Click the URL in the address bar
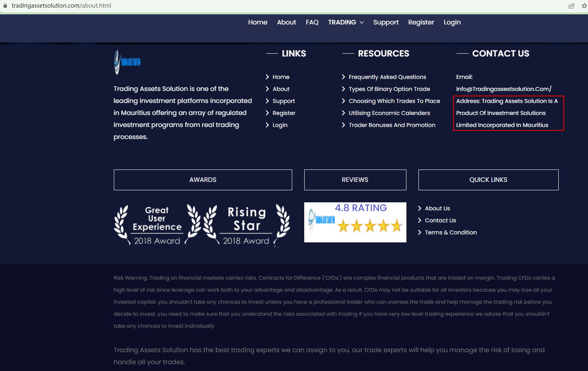 (x=61, y=6)
